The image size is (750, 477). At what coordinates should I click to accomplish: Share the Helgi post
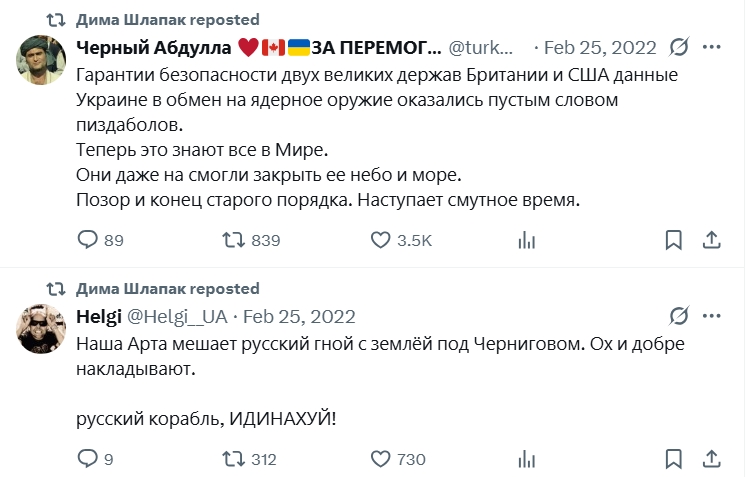click(x=712, y=459)
